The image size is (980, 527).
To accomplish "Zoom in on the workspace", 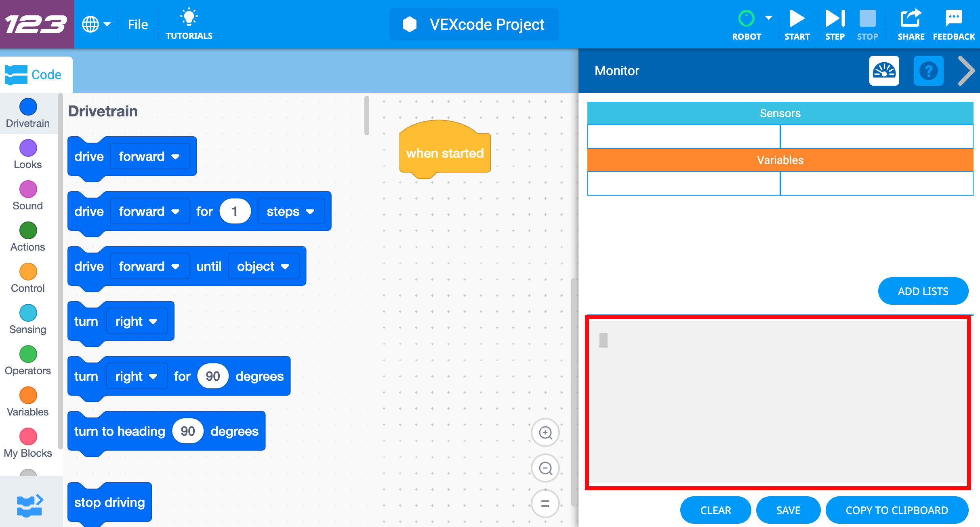I will point(545,432).
